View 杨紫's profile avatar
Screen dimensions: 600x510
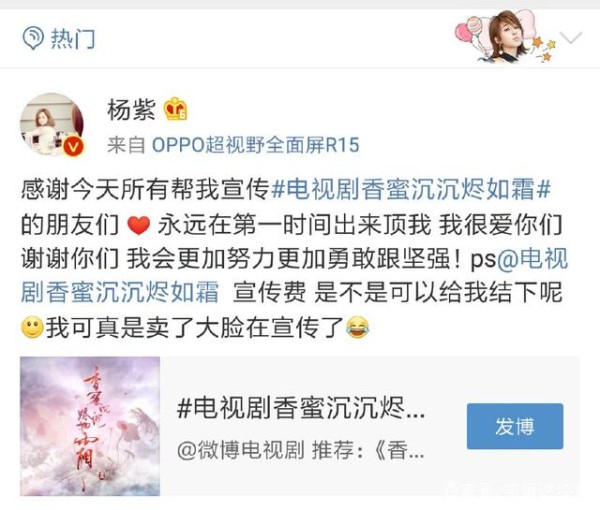(x=51, y=124)
